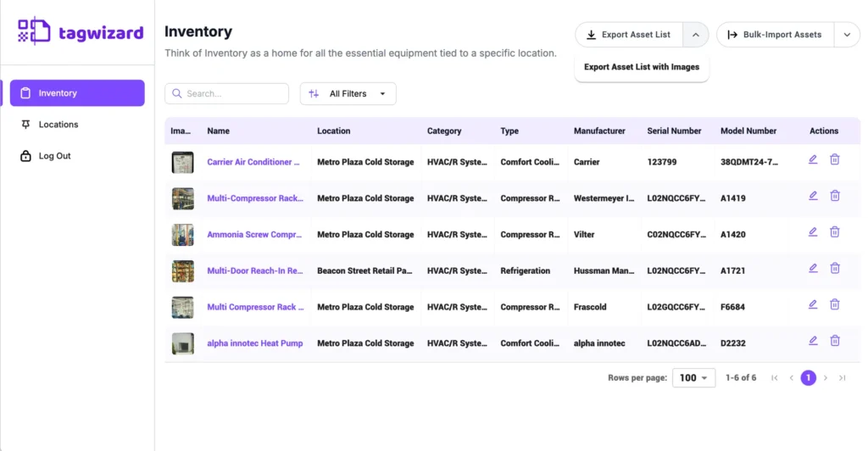Open the Rows per page dropdown
868x451 pixels.
[693, 378]
